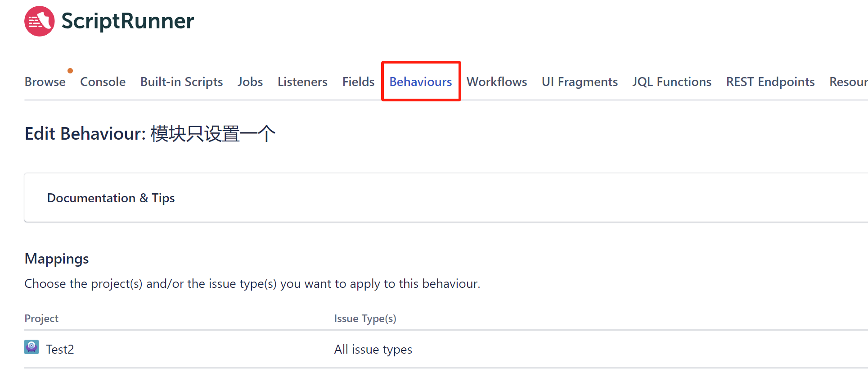Open the Fields tab
Image resolution: width=868 pixels, height=387 pixels.
coord(358,82)
